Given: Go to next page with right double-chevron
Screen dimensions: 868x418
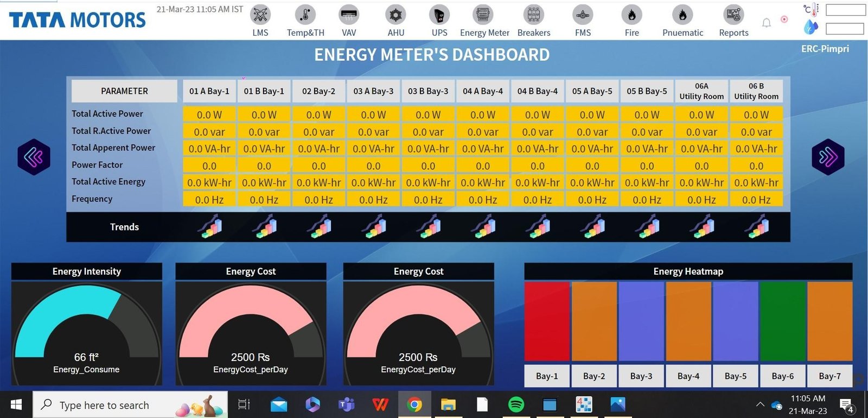Looking at the screenshot, I should point(828,157).
